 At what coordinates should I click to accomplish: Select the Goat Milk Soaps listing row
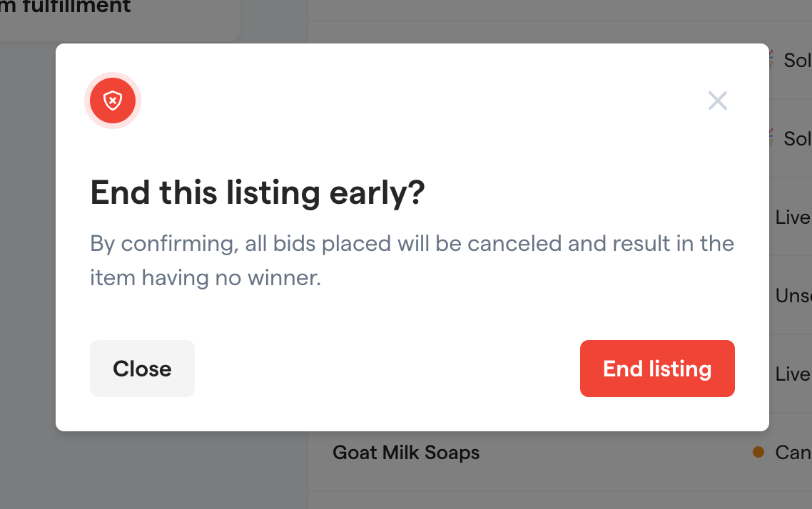[x=560, y=452]
